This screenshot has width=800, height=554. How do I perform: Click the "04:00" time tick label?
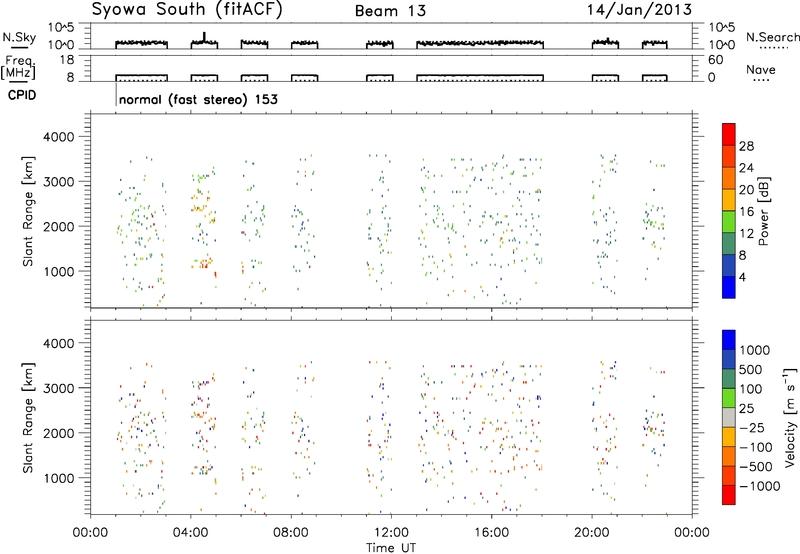pyautogui.click(x=191, y=533)
